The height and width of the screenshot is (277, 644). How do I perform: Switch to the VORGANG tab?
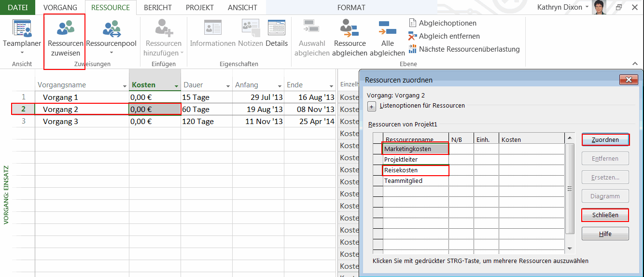(x=60, y=8)
